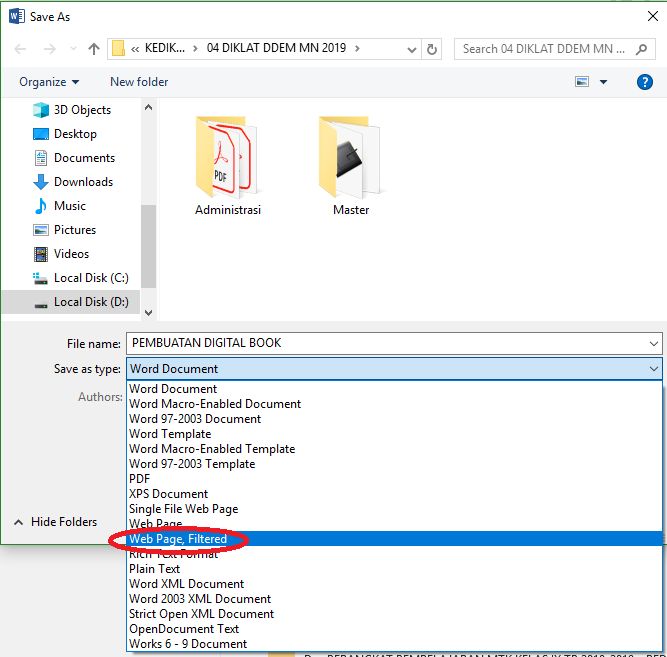Select Downloads in navigation pane
Viewport: 667px width, 657px height.
pyautogui.click(x=73, y=182)
